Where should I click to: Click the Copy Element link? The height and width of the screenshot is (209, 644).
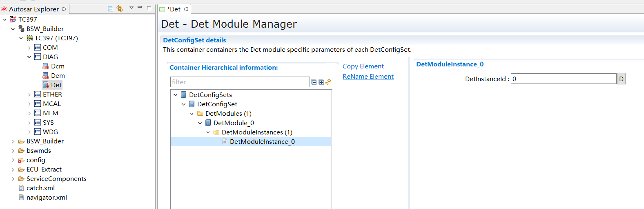point(363,66)
